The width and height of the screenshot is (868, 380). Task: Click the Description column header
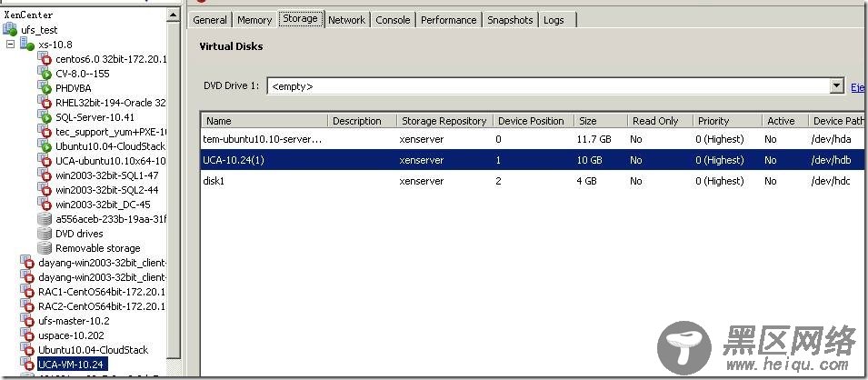coord(363,121)
